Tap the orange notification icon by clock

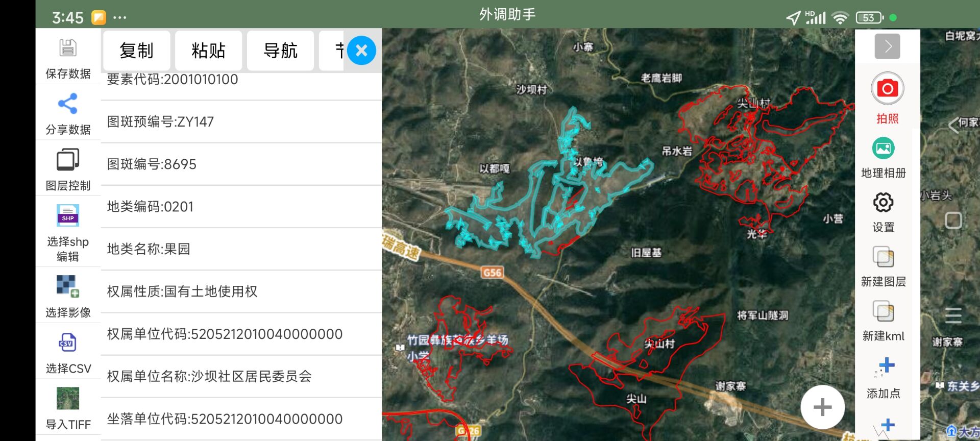click(x=99, y=18)
